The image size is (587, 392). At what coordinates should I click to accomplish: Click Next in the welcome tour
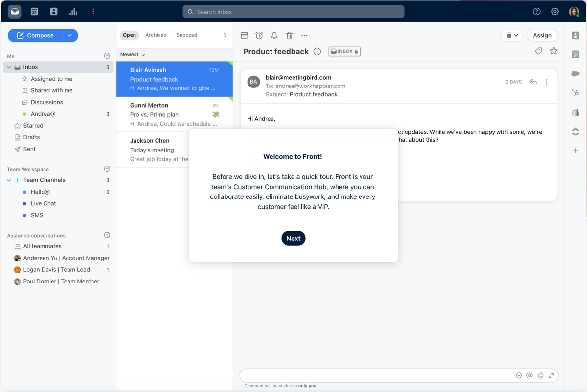[293, 238]
